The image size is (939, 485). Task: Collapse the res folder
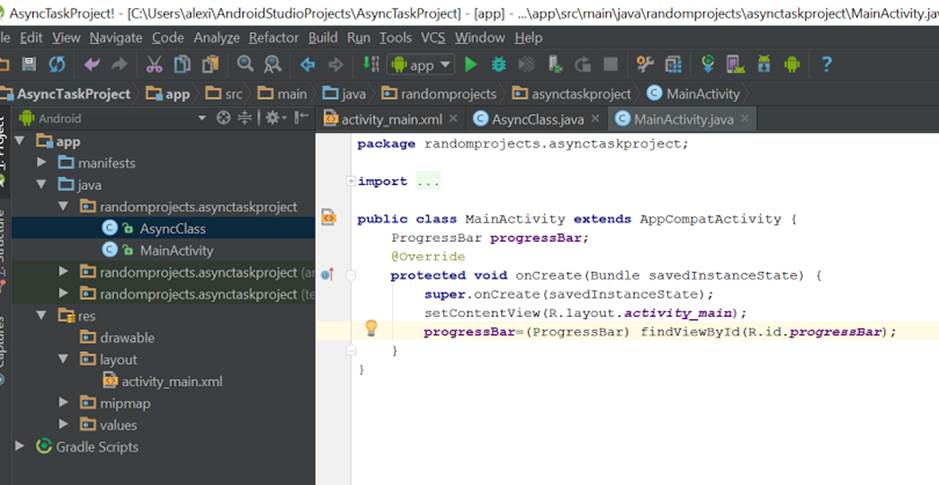41,315
